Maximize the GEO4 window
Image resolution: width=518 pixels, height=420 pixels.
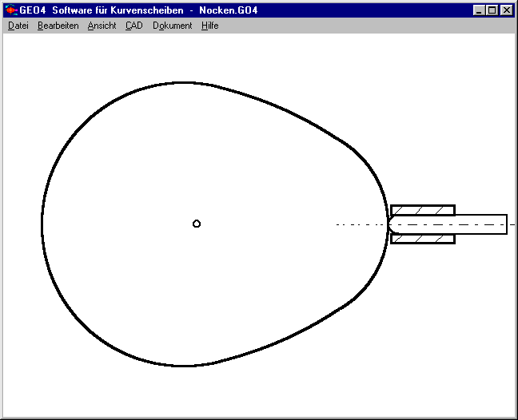point(492,10)
